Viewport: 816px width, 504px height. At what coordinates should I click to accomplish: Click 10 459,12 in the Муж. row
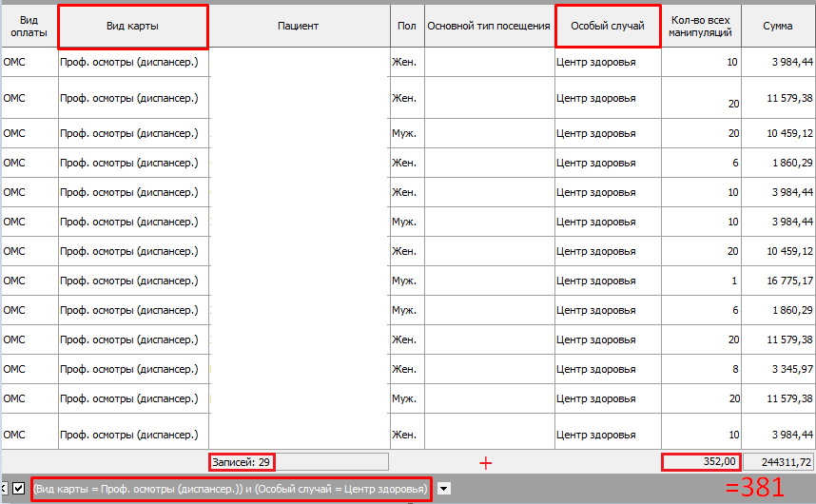pyautogui.click(x=778, y=134)
